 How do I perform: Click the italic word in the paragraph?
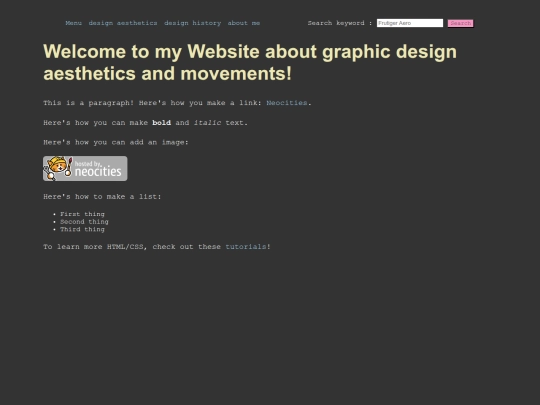tap(207, 123)
